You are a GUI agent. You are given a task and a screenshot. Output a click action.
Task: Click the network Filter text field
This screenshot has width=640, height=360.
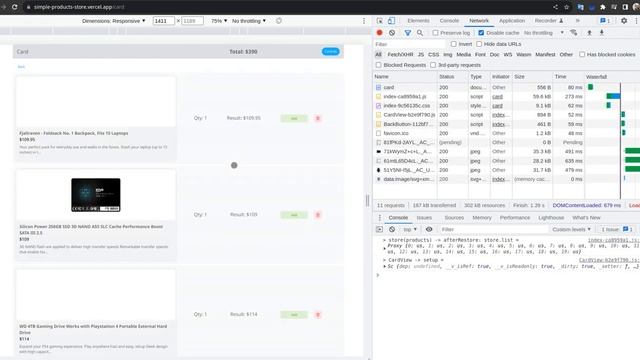(409, 44)
